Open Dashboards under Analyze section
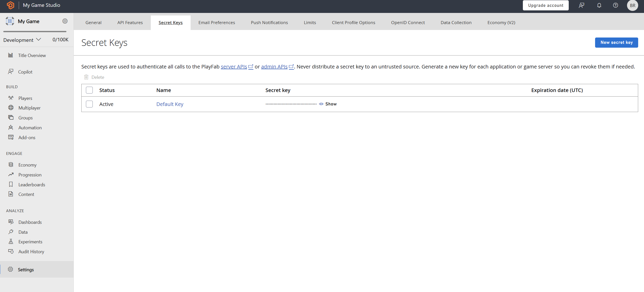The height and width of the screenshot is (292, 644). pos(30,222)
